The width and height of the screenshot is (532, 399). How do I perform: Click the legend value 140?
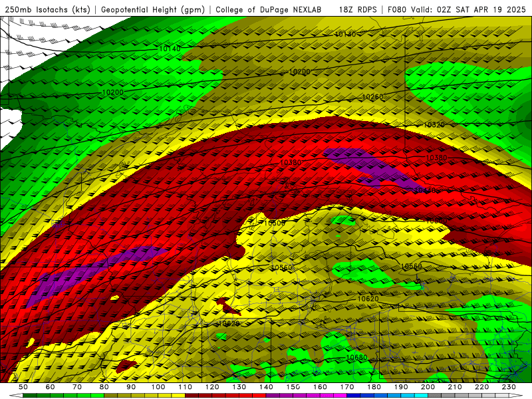click(x=266, y=387)
